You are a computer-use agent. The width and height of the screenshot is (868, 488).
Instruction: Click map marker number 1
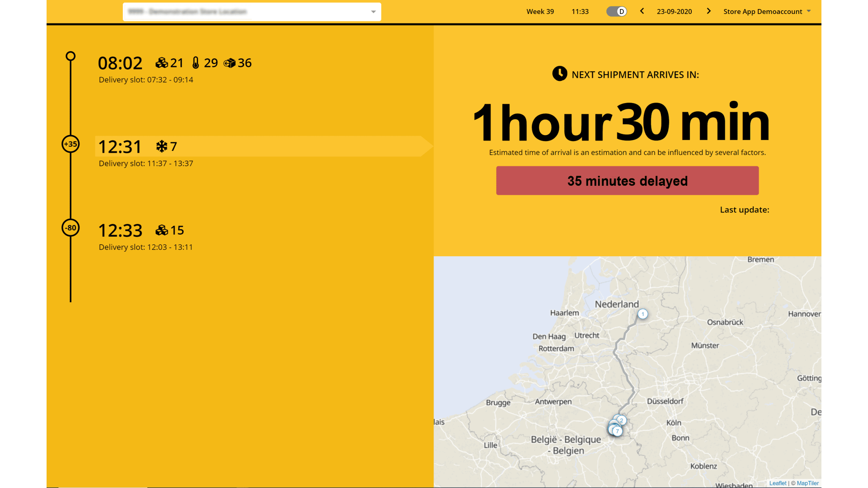point(642,314)
